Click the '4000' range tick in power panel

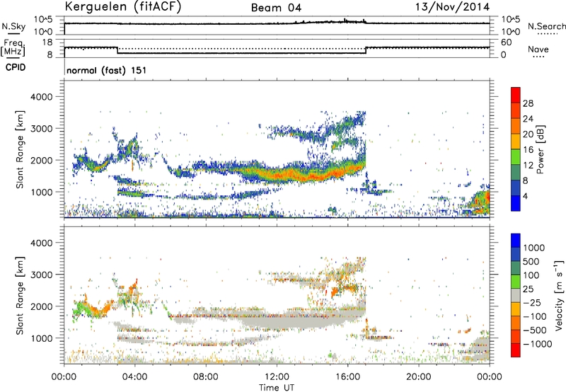pyautogui.click(x=41, y=97)
